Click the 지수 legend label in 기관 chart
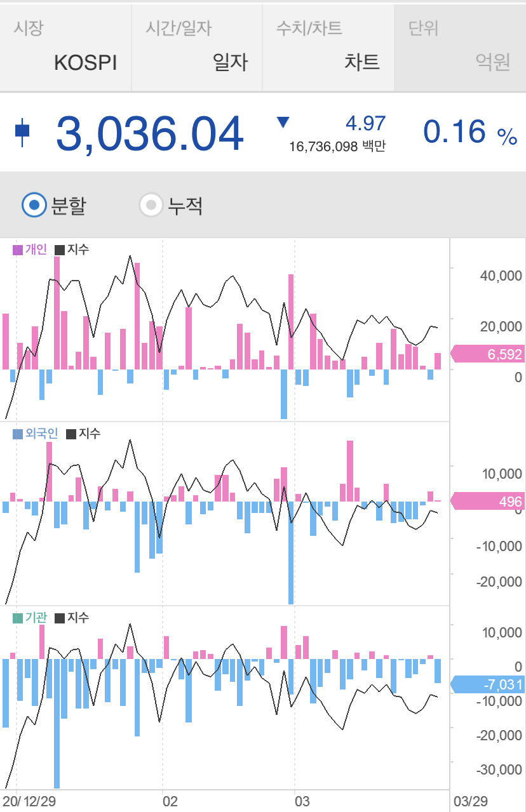 (79, 617)
